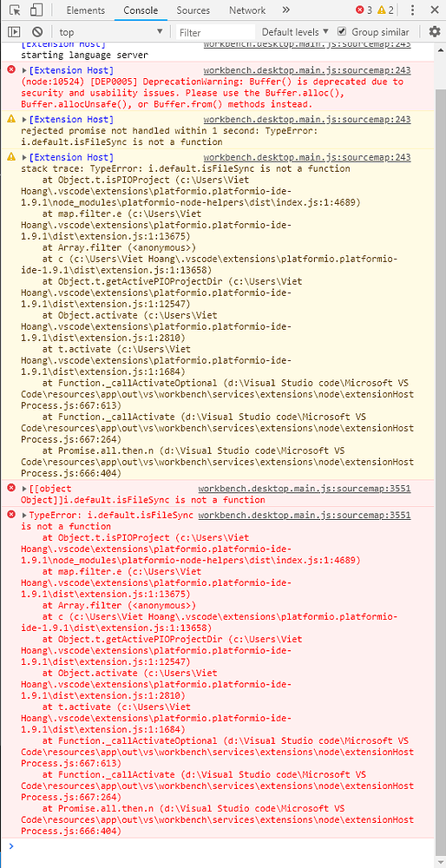This screenshot has height=868, width=446.
Task: Expand the stack trace Extension Host warning
Action: tap(24, 158)
